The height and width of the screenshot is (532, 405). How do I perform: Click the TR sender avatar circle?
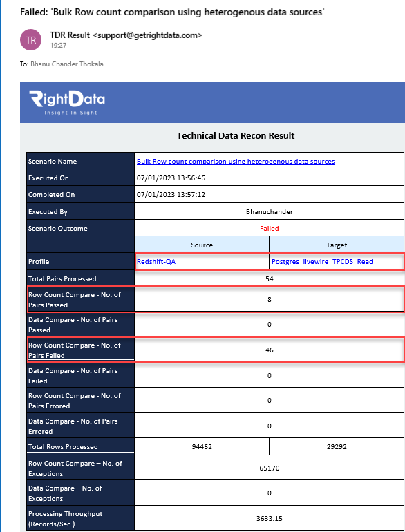click(31, 40)
